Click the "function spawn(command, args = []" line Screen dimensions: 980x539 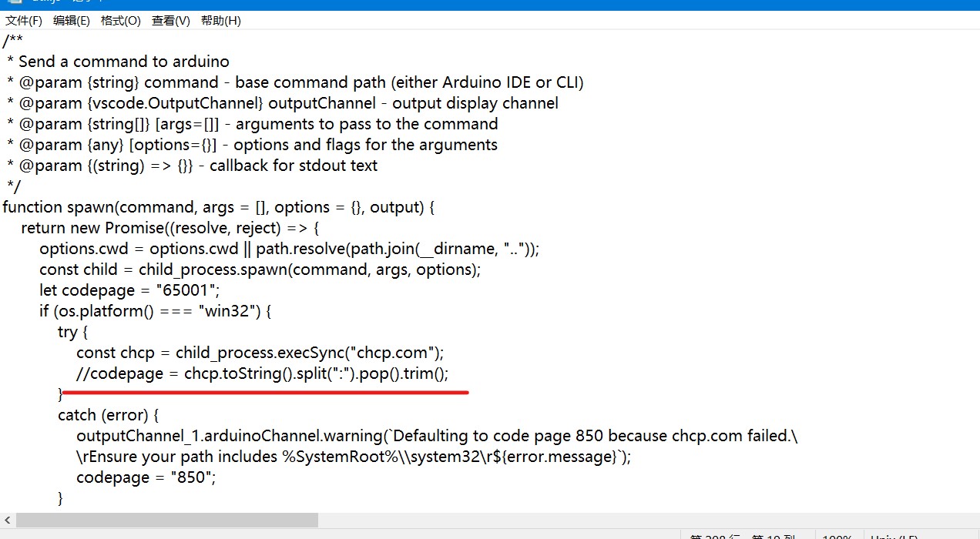tap(219, 207)
